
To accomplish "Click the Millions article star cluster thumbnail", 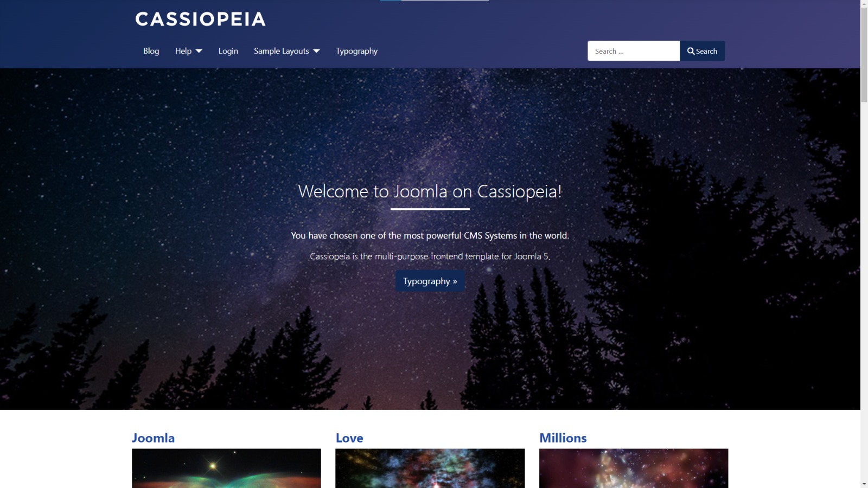I will pos(634,468).
